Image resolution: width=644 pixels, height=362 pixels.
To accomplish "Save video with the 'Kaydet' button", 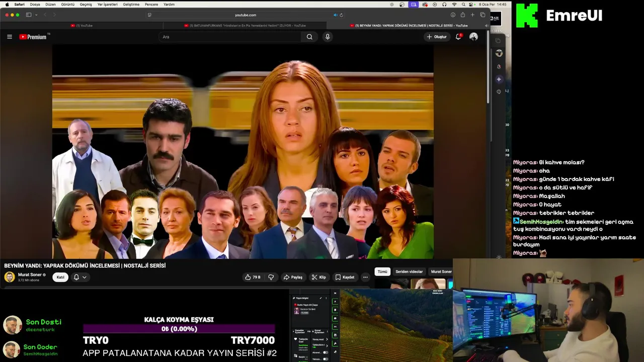I will [345, 277].
